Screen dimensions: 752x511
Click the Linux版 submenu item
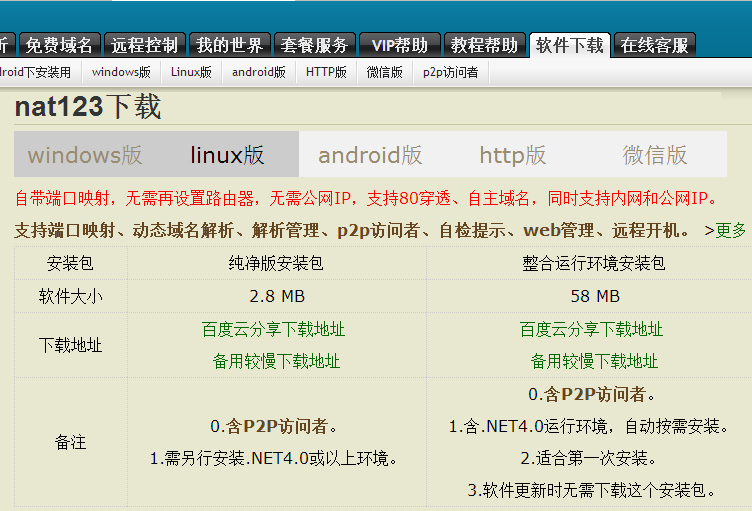191,72
